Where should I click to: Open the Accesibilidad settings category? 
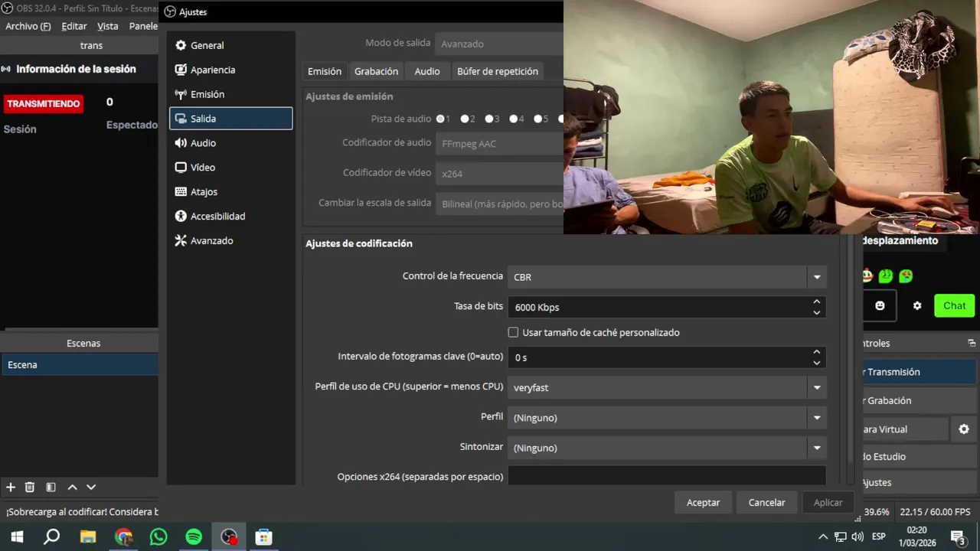coord(230,217)
